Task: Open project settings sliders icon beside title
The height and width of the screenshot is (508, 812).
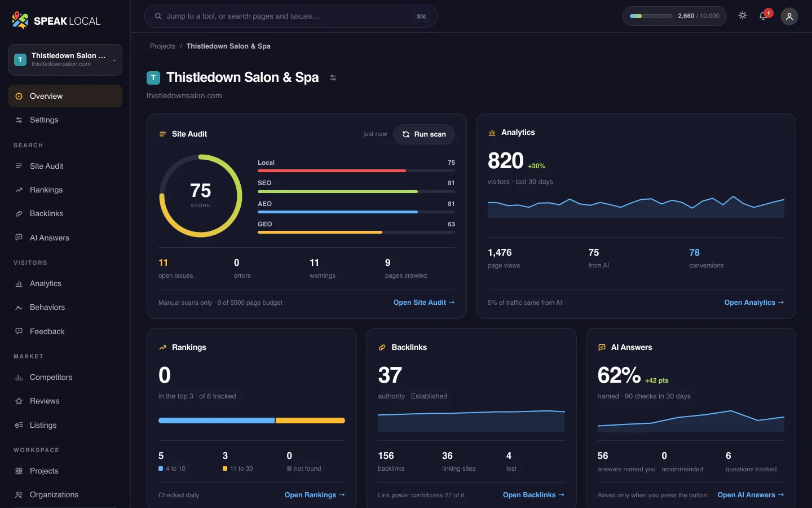Action: tap(333, 78)
